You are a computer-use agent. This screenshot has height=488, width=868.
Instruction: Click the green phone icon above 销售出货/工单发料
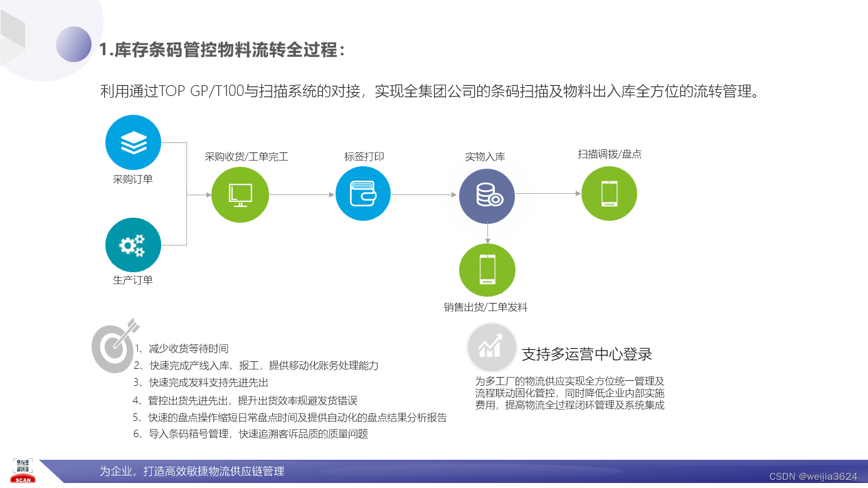click(487, 270)
